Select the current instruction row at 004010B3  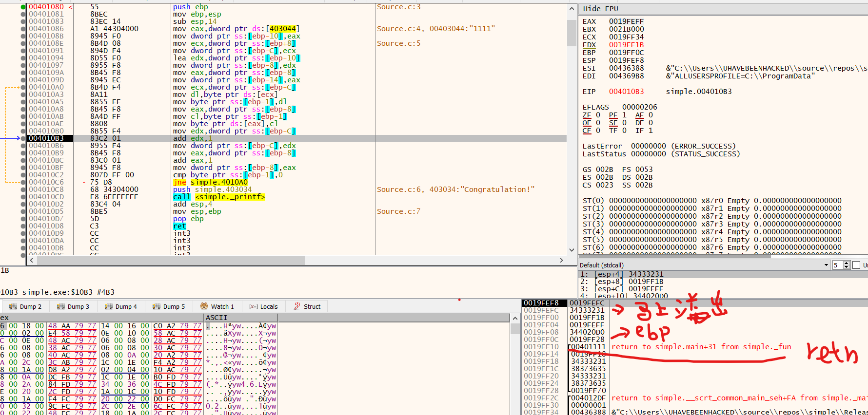tap(297, 138)
